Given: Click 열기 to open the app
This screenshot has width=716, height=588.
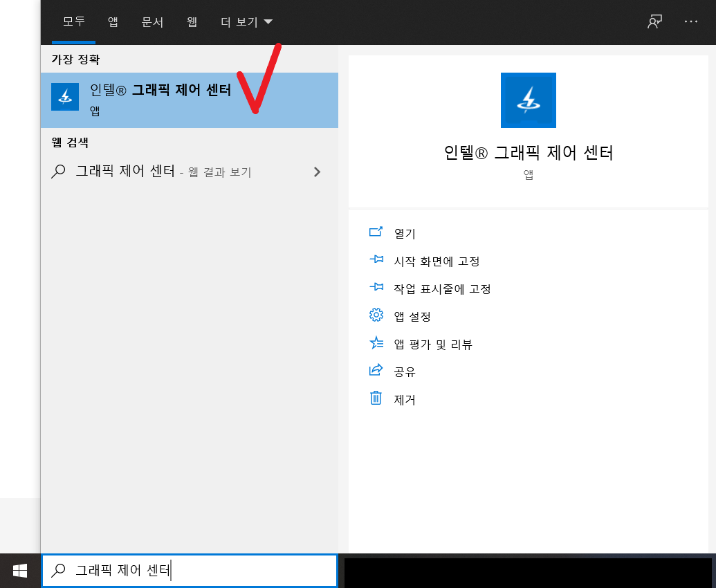Looking at the screenshot, I should (405, 234).
